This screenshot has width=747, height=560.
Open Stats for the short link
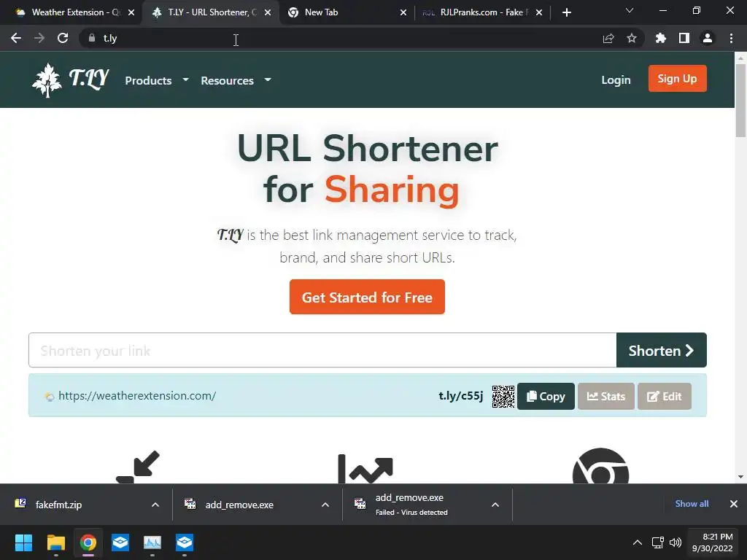point(606,396)
